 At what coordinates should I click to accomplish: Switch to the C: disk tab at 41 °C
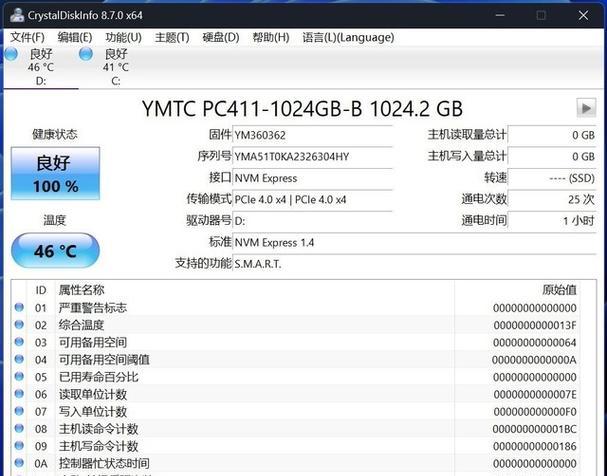point(116,67)
